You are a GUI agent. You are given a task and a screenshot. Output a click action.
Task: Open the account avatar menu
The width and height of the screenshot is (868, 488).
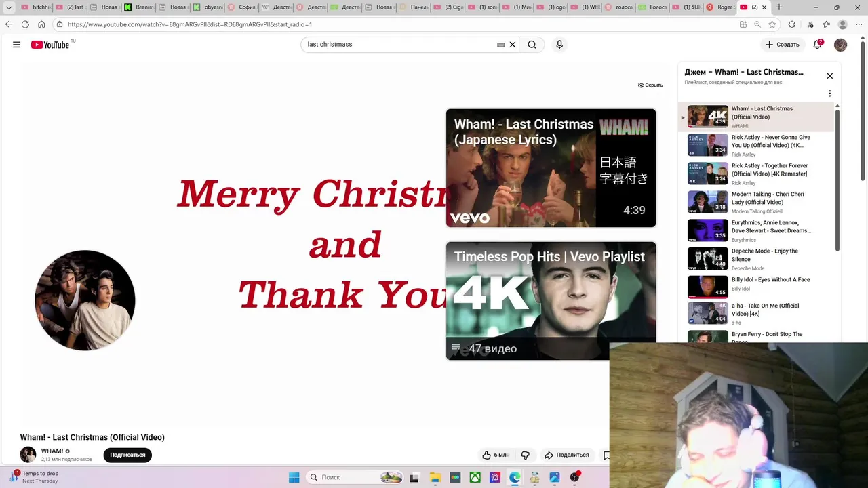tap(841, 45)
